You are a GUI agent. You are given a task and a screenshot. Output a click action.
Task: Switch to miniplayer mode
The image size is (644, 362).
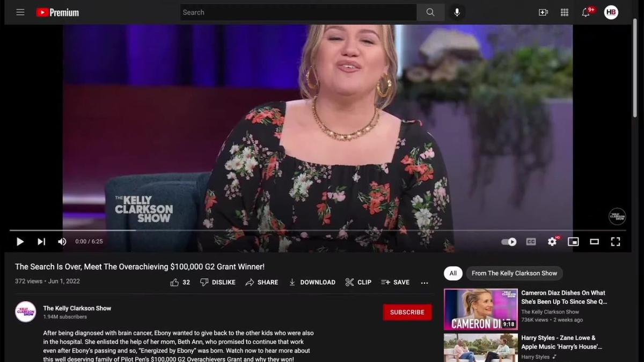[573, 242]
